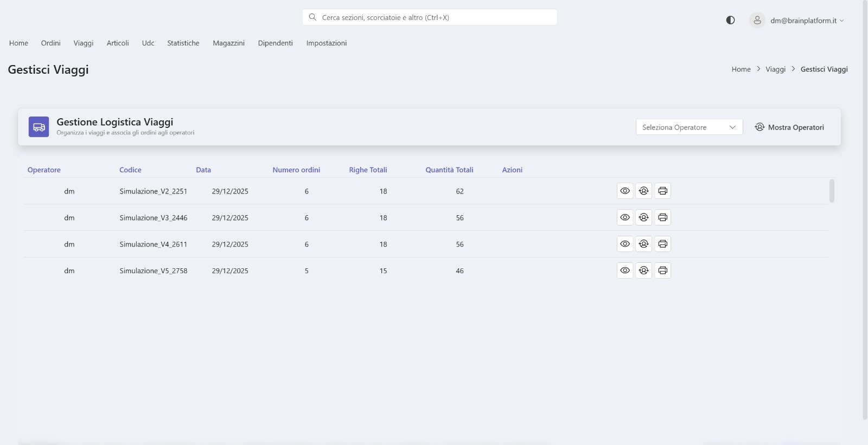Reassign operator for Simulazione_V4_2611
This screenshot has width=868, height=445.
(x=644, y=244)
